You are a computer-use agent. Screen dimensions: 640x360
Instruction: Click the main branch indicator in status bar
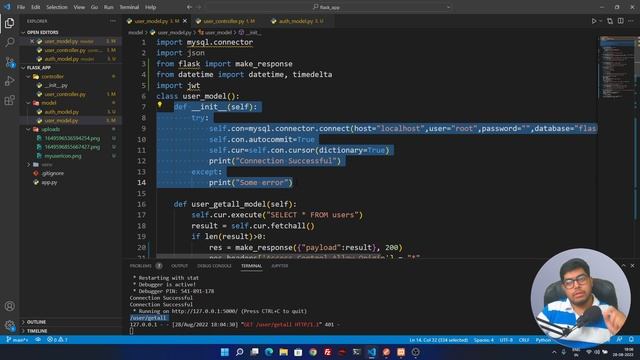click(x=18, y=340)
